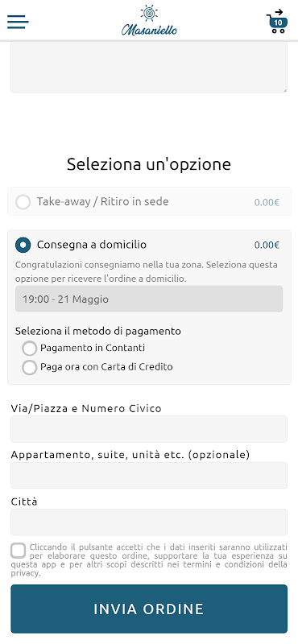Open the shopping cart with 10 items
Viewport: 298px width, 644px height.
[x=276, y=22]
